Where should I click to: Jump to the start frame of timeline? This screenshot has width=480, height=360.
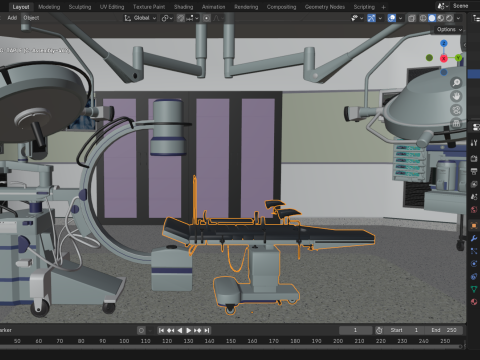click(x=161, y=330)
